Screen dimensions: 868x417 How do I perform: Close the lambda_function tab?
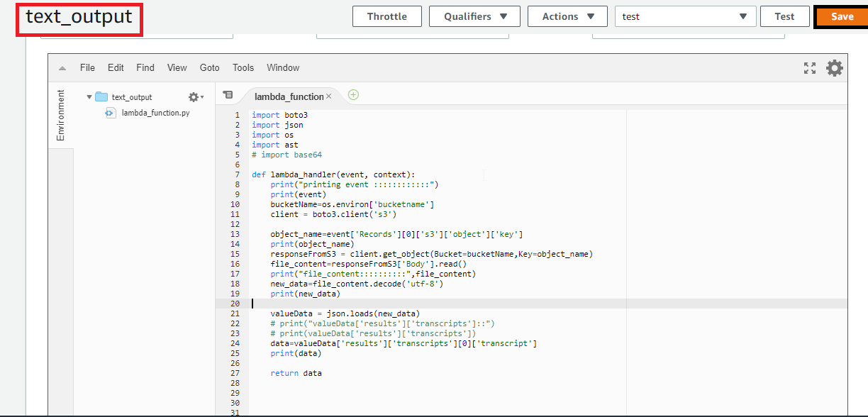click(x=328, y=96)
